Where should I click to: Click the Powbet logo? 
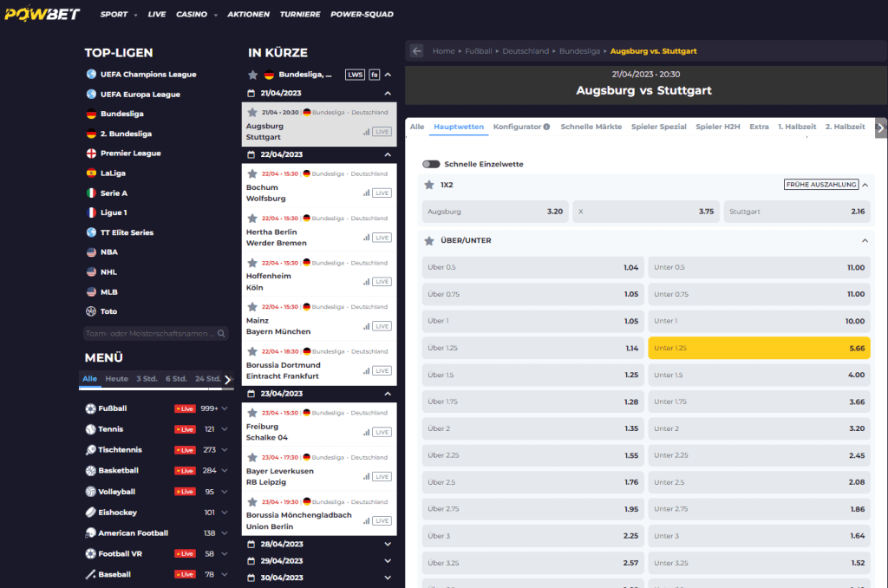[42, 14]
